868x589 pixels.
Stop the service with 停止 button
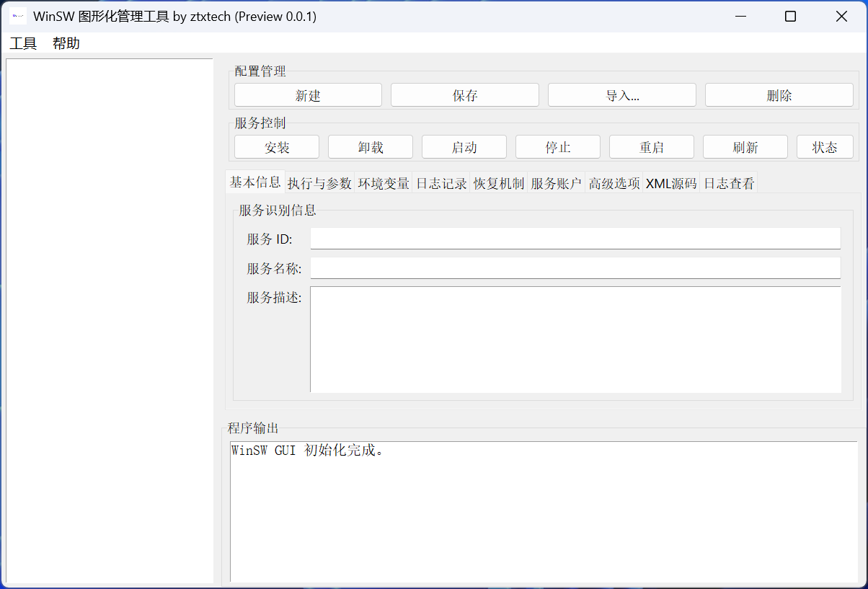[x=557, y=147]
